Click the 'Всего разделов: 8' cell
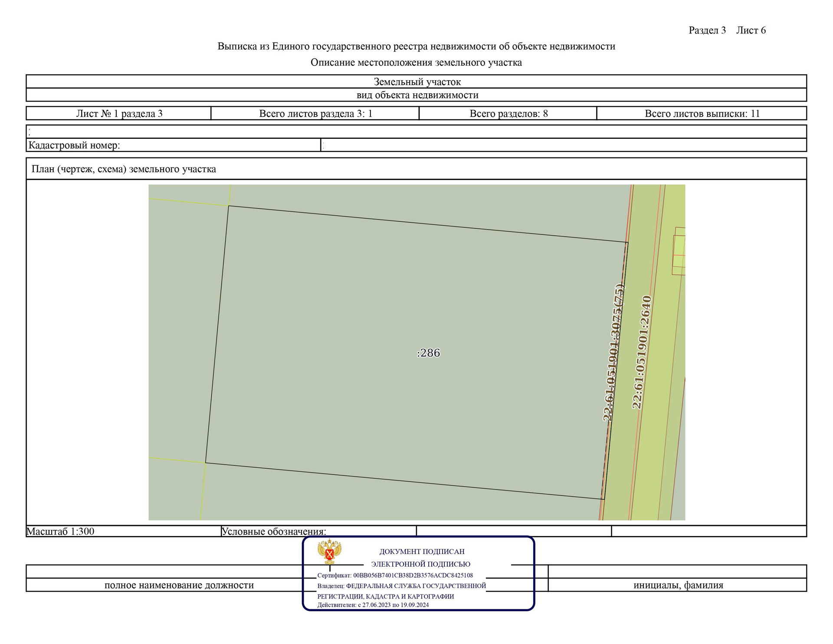This screenshot has width=833, height=644. click(508, 114)
